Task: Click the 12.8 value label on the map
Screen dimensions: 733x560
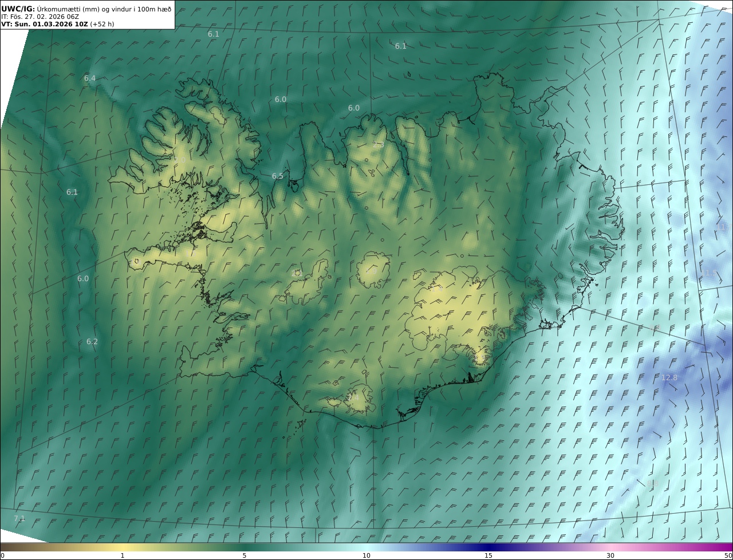Action: click(x=669, y=378)
